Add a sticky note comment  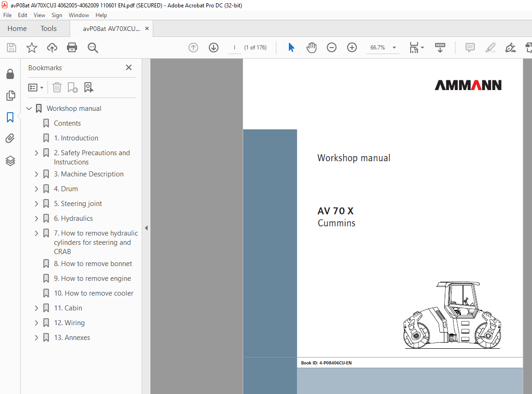tap(470, 48)
